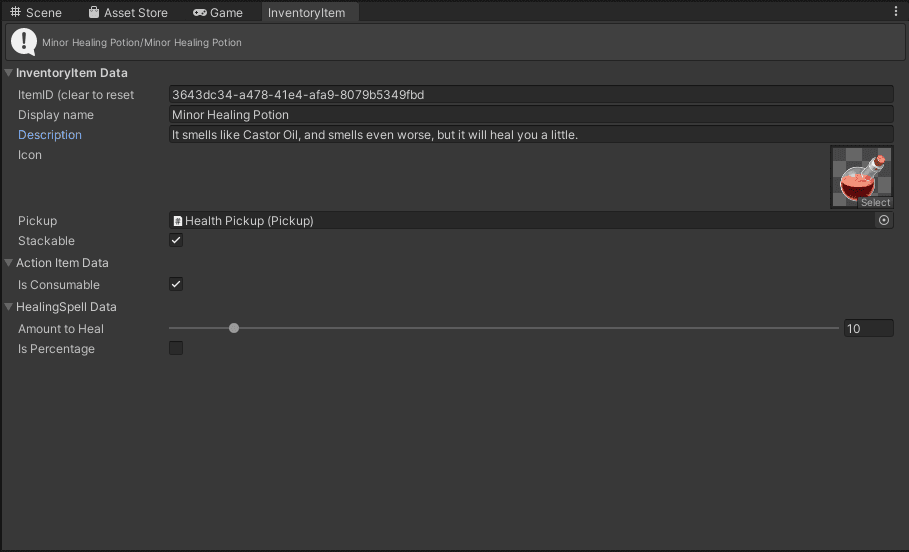Click the three-dot panel options menu
This screenshot has height=552, width=909.
[x=895, y=12]
